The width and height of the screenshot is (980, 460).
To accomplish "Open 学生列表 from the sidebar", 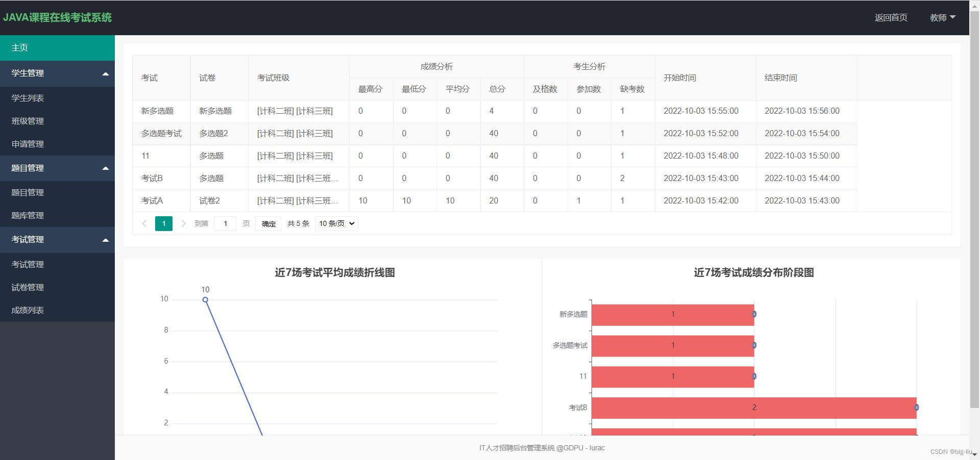I will tap(27, 97).
